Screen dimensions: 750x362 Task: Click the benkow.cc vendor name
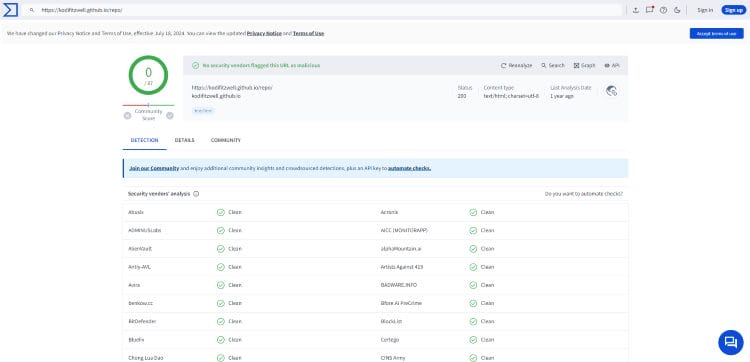(141, 303)
